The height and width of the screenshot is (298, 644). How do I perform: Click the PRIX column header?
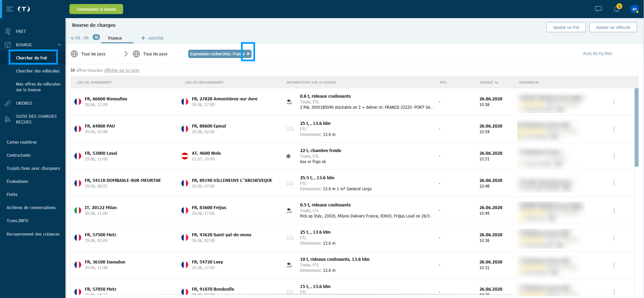(x=443, y=82)
